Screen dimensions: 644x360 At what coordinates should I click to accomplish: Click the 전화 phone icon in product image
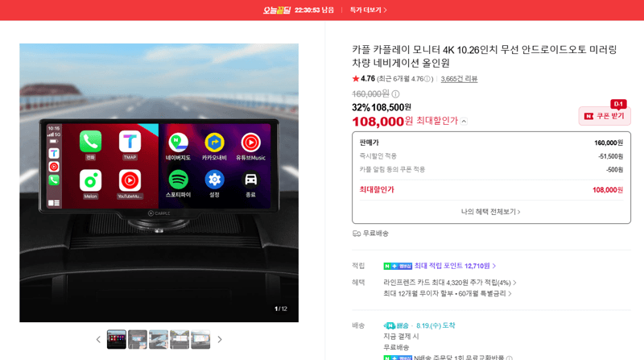coord(90,142)
